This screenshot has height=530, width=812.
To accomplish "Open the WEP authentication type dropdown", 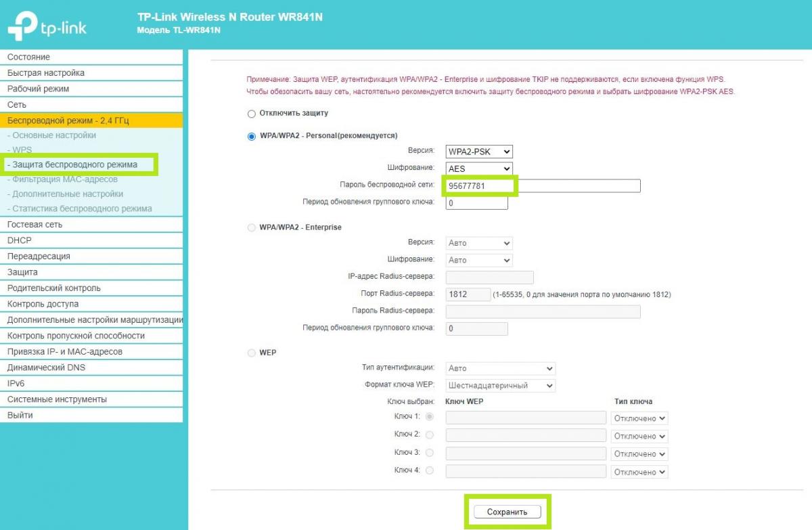I will click(x=500, y=369).
